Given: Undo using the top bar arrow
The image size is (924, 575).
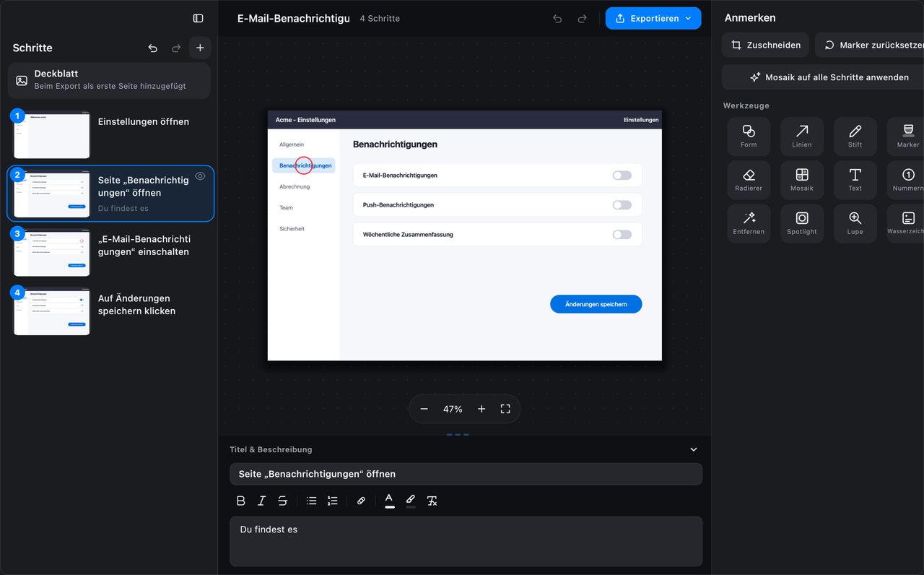Looking at the screenshot, I should [557, 18].
